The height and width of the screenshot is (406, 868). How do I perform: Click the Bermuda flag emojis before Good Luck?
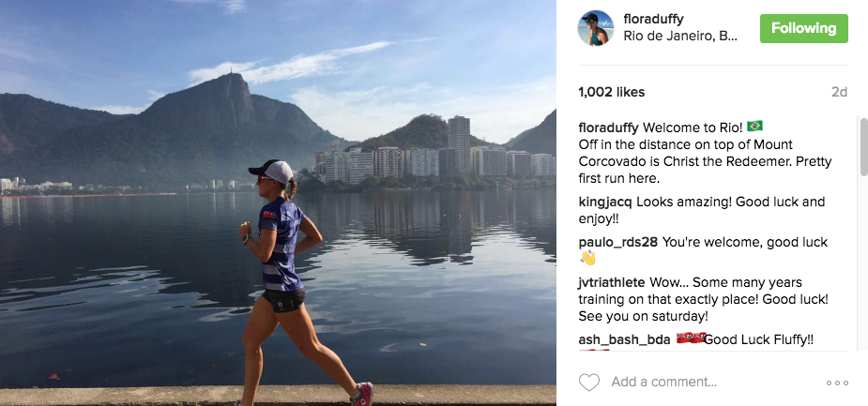tap(689, 339)
